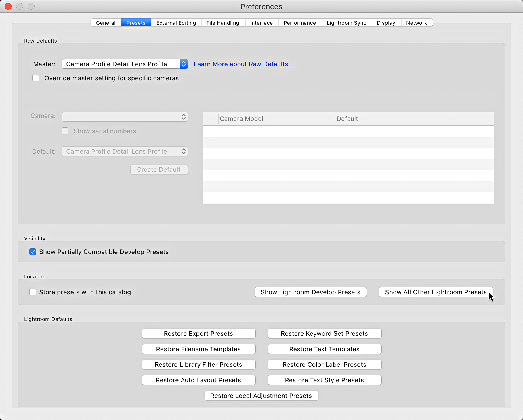Select the File Handling tab
The image size is (523, 420).
tap(223, 23)
